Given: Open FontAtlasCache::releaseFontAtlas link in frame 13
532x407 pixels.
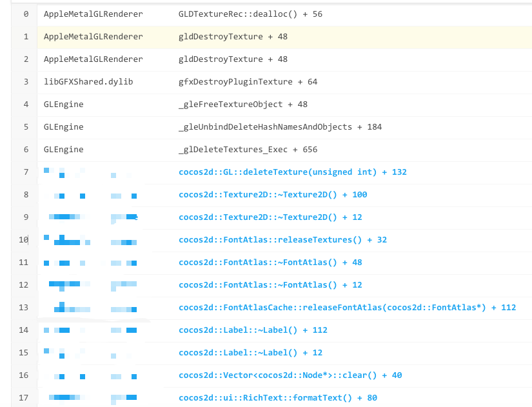Looking at the screenshot, I should point(347,308).
